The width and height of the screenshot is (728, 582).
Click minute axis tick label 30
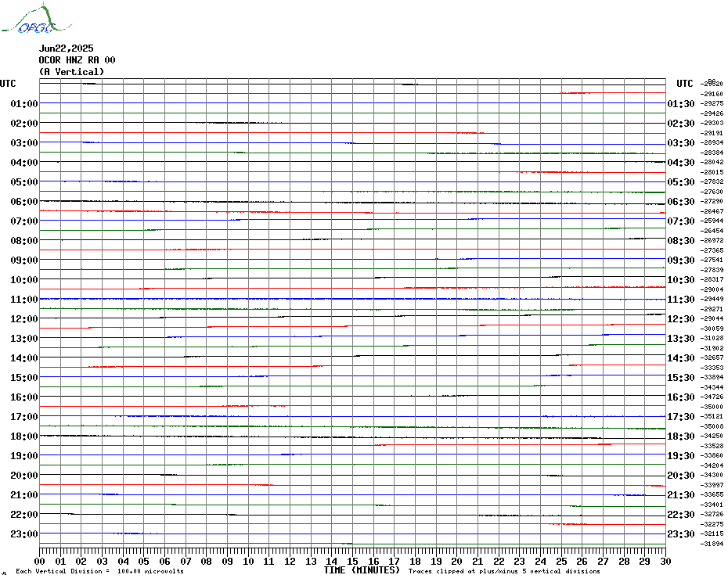point(666,561)
